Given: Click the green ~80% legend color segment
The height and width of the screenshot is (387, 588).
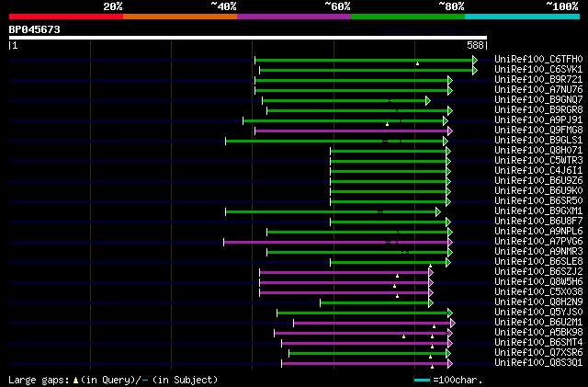Looking at the screenshot, I should 408,17.
